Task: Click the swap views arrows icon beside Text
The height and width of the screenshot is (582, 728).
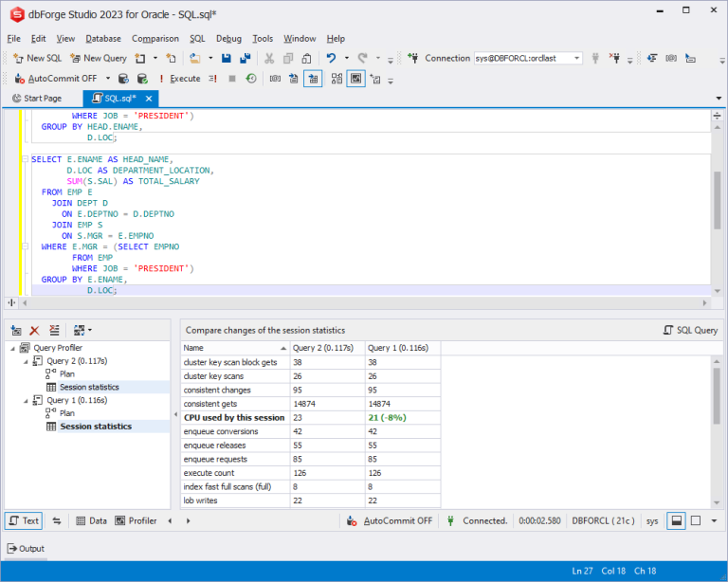Action: coord(57,520)
